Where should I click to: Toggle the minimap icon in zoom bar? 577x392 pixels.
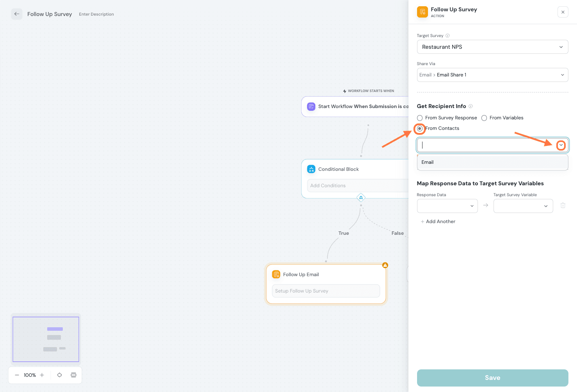pos(73,375)
